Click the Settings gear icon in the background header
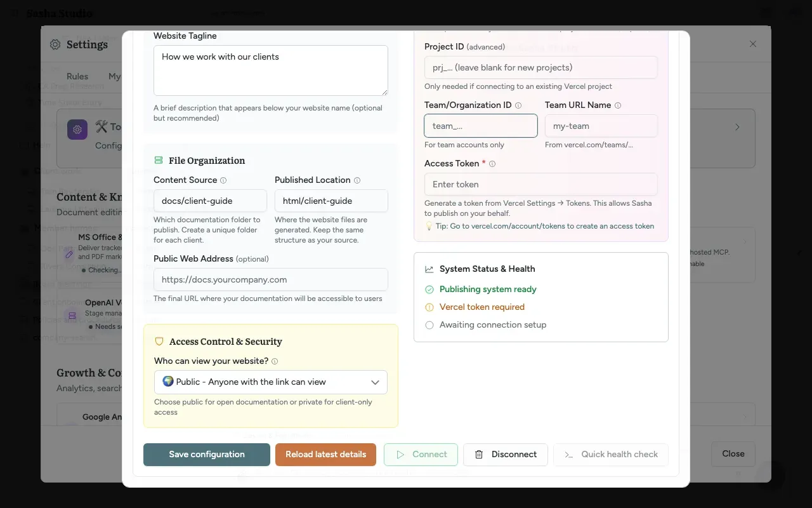812x508 pixels. 55,44
